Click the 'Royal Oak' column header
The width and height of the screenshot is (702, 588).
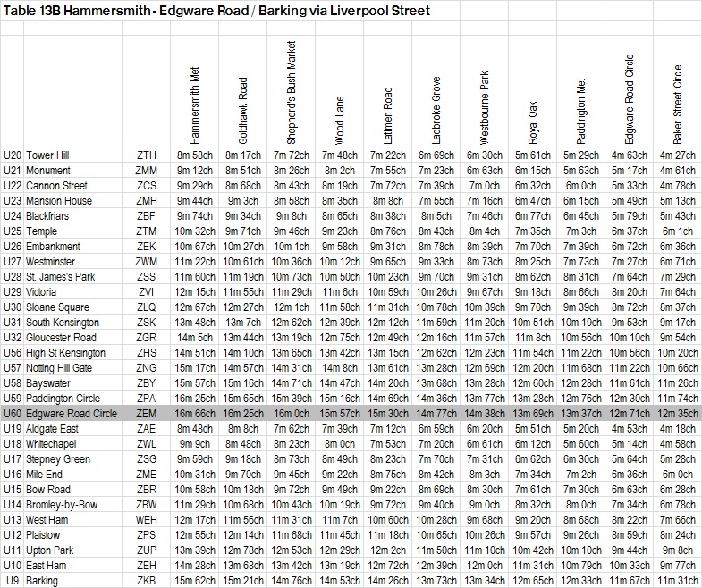(533, 123)
